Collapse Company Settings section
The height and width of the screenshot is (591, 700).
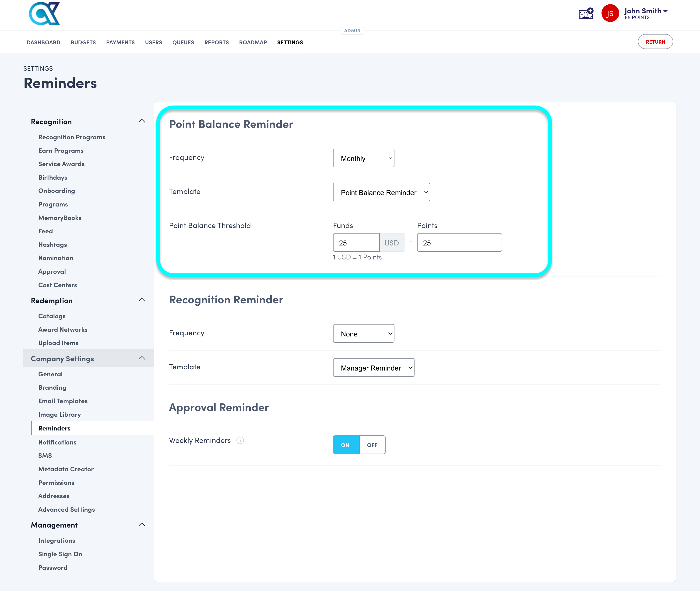click(x=142, y=358)
